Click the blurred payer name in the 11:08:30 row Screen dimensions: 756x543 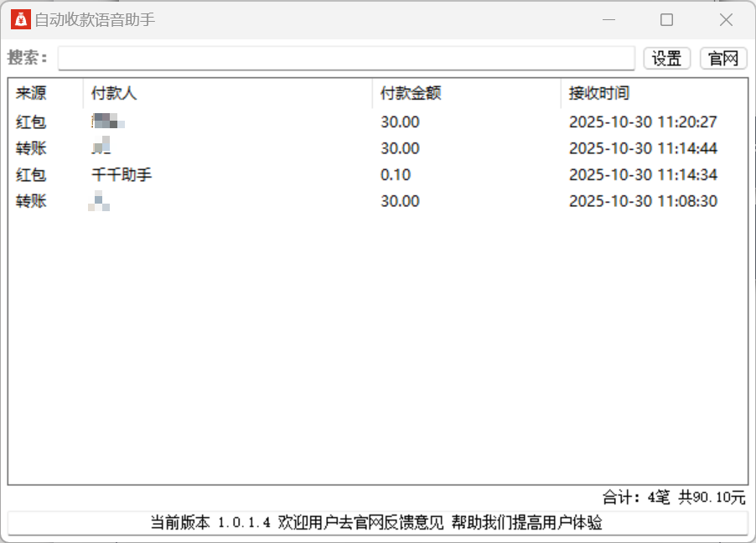99,200
